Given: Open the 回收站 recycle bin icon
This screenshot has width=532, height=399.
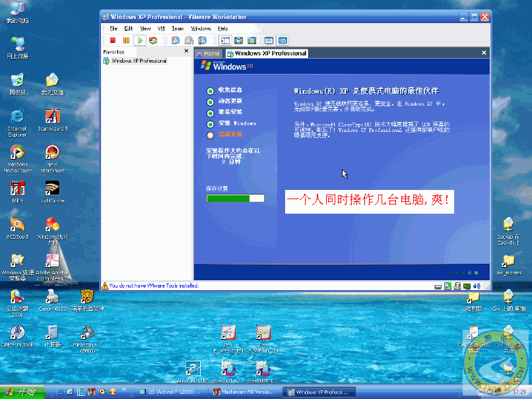Looking at the screenshot, I should click(x=17, y=84).
